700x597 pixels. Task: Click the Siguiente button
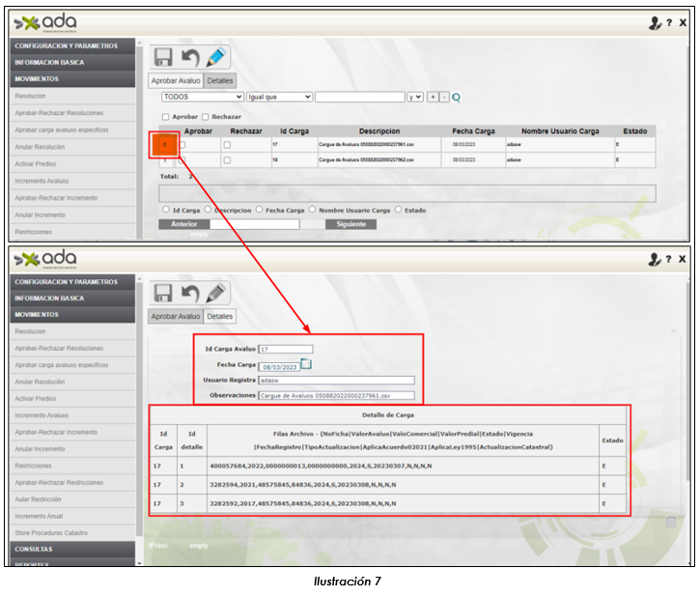tap(351, 224)
